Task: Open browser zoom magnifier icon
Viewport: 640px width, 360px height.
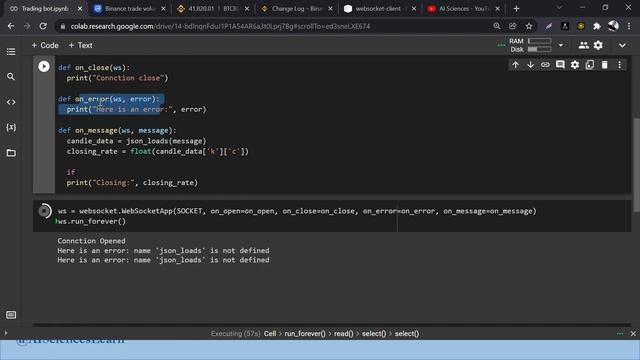Action: pos(497,26)
